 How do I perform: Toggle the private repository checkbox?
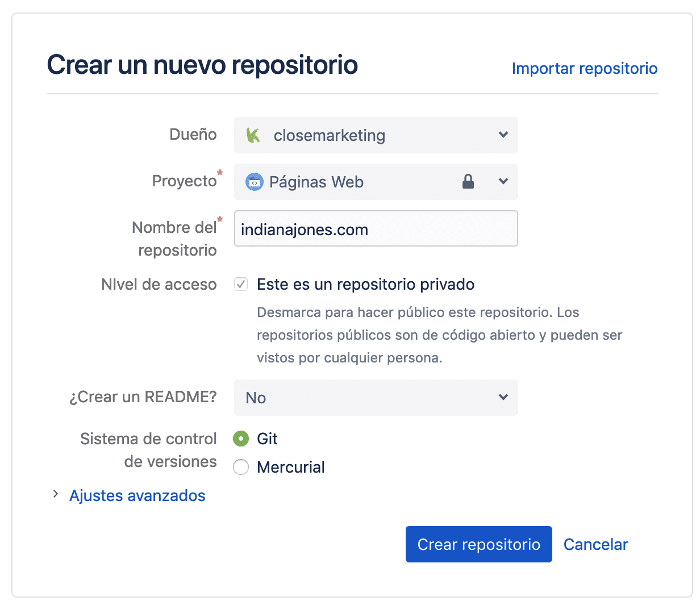[241, 284]
